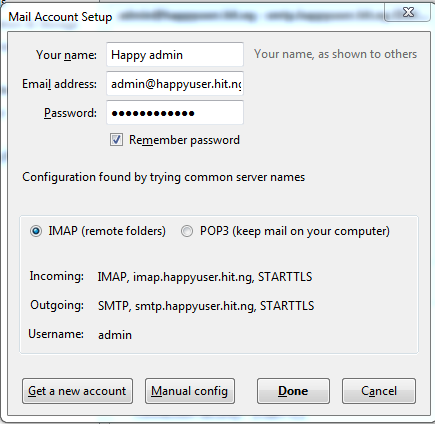Click the Incoming IMAP server details line
Image resolution: width=435 pixels, height=424 pixels.
coord(205,277)
